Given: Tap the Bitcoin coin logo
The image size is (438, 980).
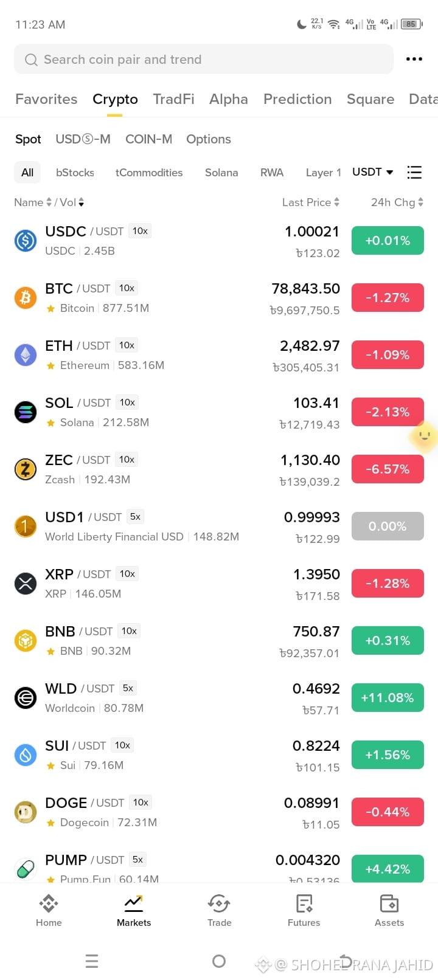Looking at the screenshot, I should (x=26, y=298).
